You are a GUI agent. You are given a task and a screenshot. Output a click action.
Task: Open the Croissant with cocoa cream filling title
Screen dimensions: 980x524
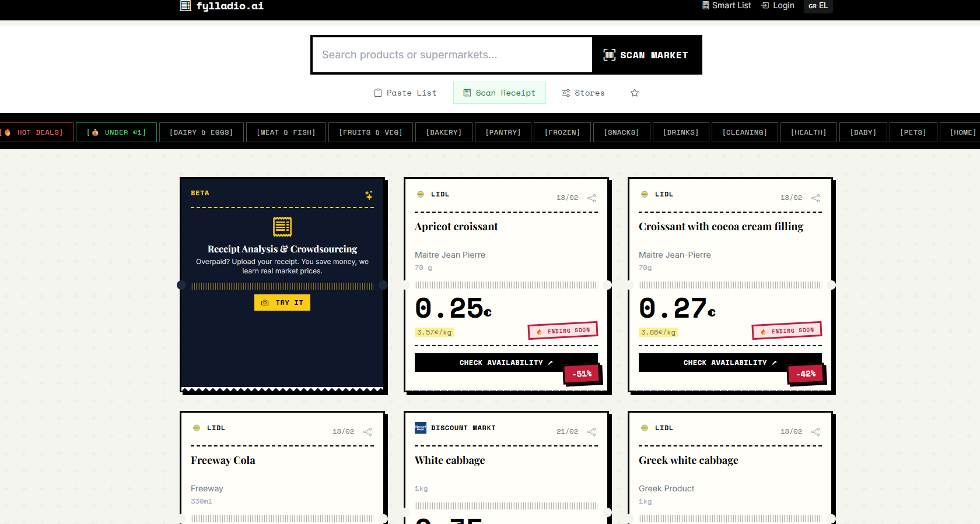[721, 227]
